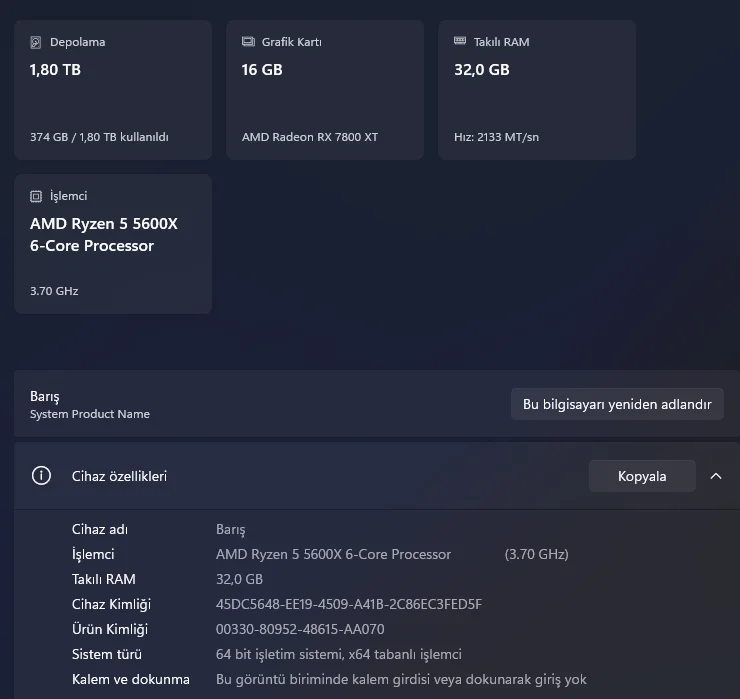The image size is (740, 699).
Task: Click the İşlemci processor chip icon
Action: 36,196
